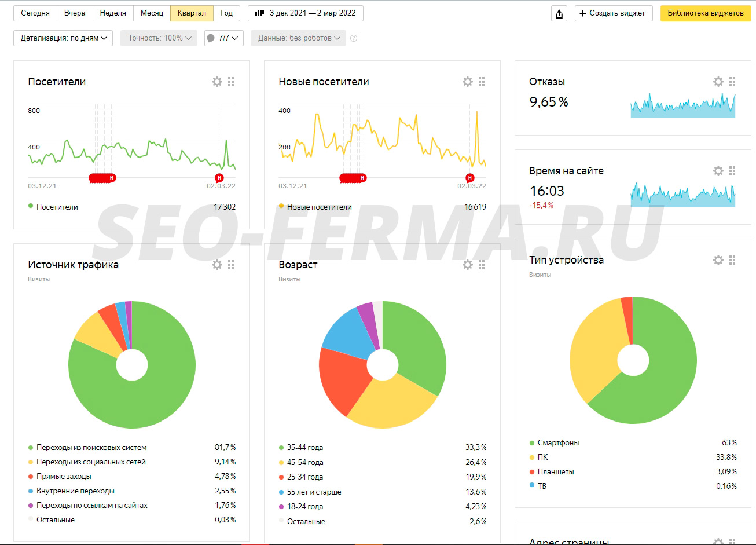
Task: Toggle 35-44 года legend item
Action: (x=300, y=448)
